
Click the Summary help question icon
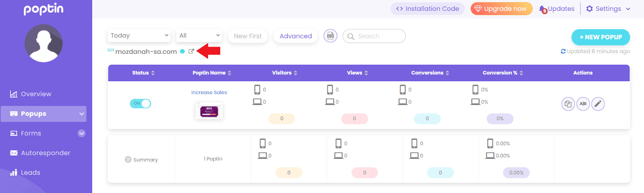pyautogui.click(x=128, y=160)
